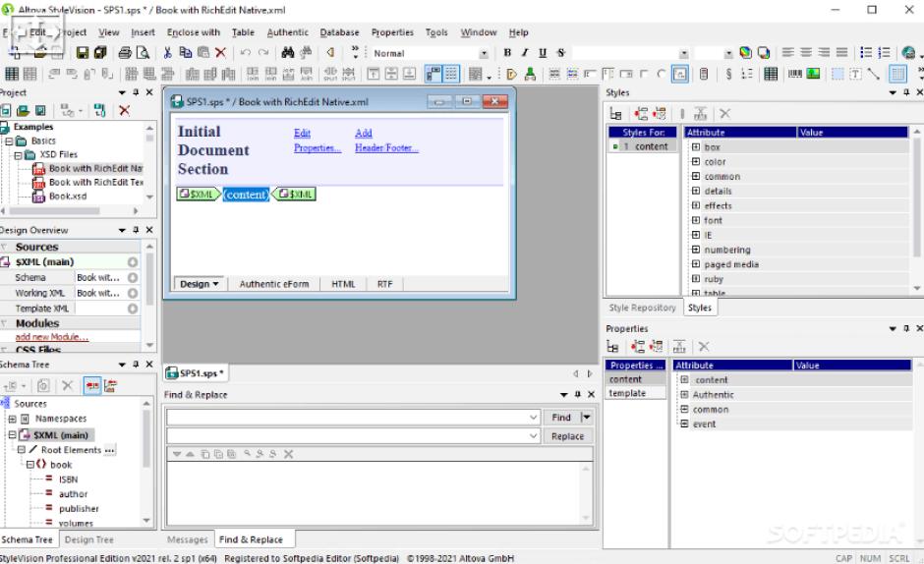The height and width of the screenshot is (564, 924).
Task: Click the Cut scissors icon
Action: 167,53
